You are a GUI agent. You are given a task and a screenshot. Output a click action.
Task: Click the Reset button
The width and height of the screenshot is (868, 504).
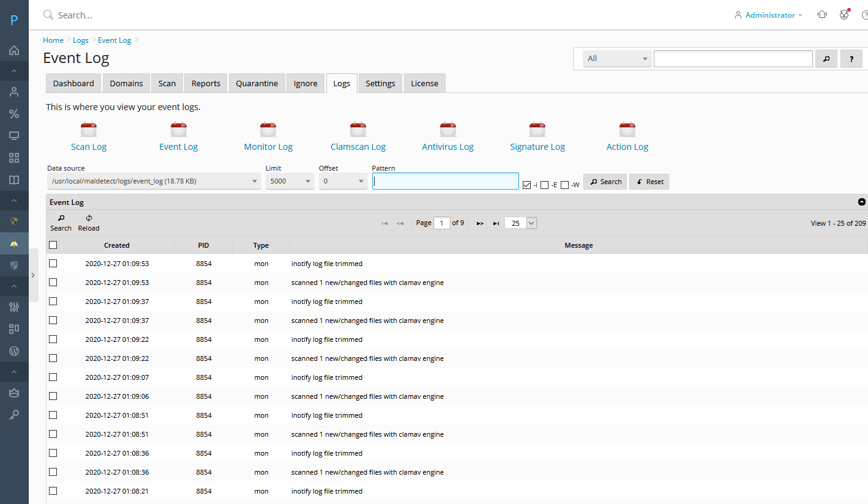(x=649, y=182)
